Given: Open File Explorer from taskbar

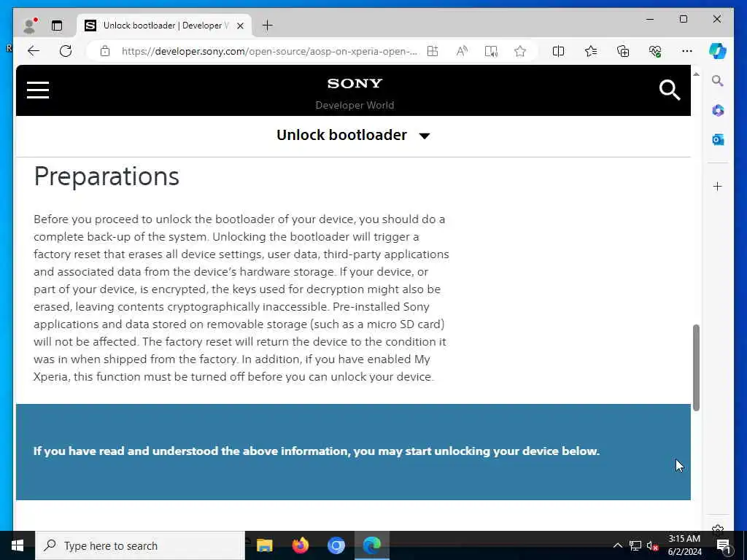Looking at the screenshot, I should pos(264,545).
